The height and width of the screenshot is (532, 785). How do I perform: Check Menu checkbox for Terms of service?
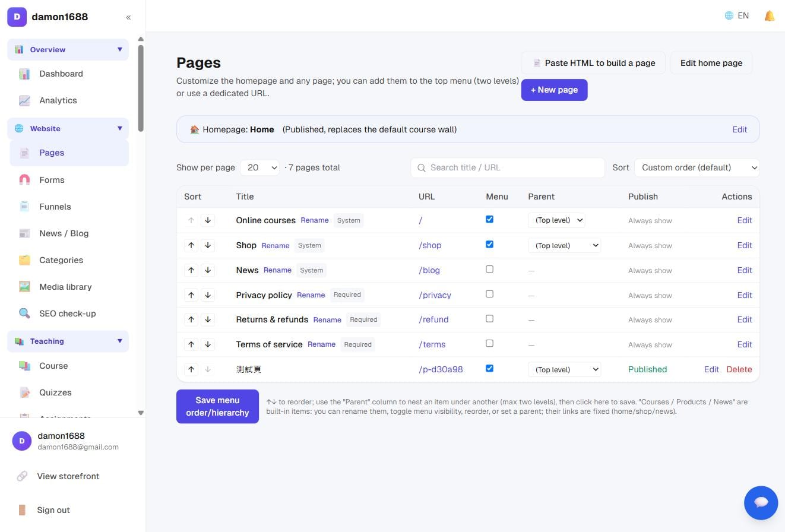coord(489,343)
